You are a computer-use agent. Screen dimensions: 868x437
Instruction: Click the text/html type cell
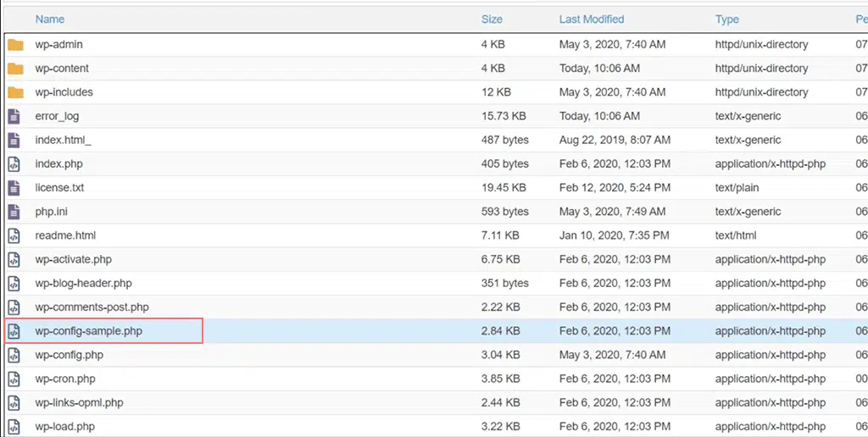pyautogui.click(x=736, y=235)
